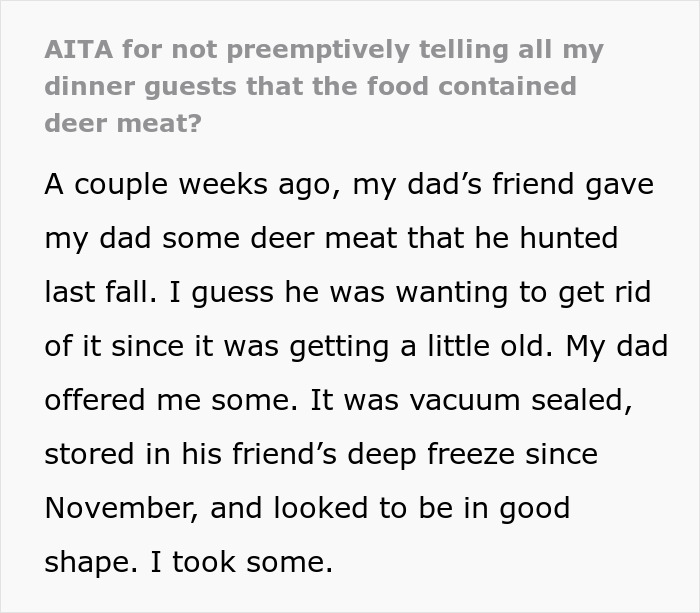This screenshot has width=700, height=613.
Task: Click the phrase "looked to be in good"
Action: pyautogui.click(x=422, y=508)
